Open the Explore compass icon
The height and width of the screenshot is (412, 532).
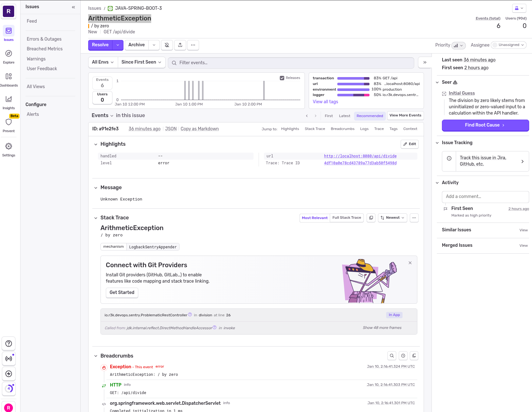click(9, 54)
